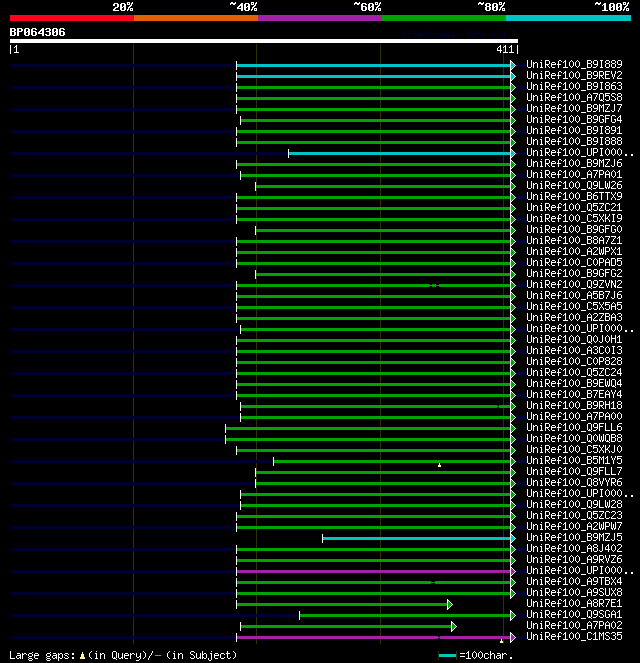Viewport: 640px width, 663px height.
Task: Select the UniRef100_A7PA00 label
Action: click(x=574, y=416)
